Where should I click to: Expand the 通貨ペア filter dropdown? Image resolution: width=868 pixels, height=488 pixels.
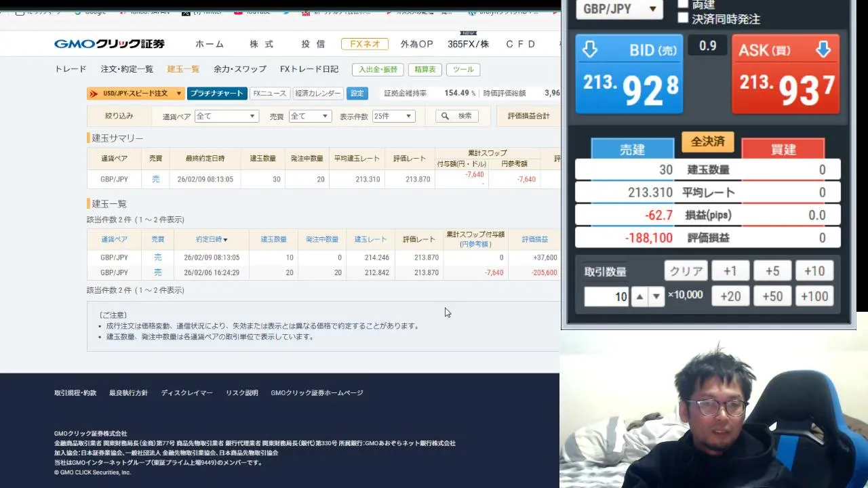click(x=226, y=116)
